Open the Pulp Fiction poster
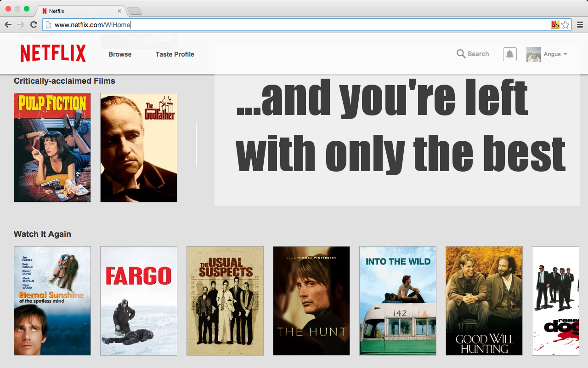 52,148
